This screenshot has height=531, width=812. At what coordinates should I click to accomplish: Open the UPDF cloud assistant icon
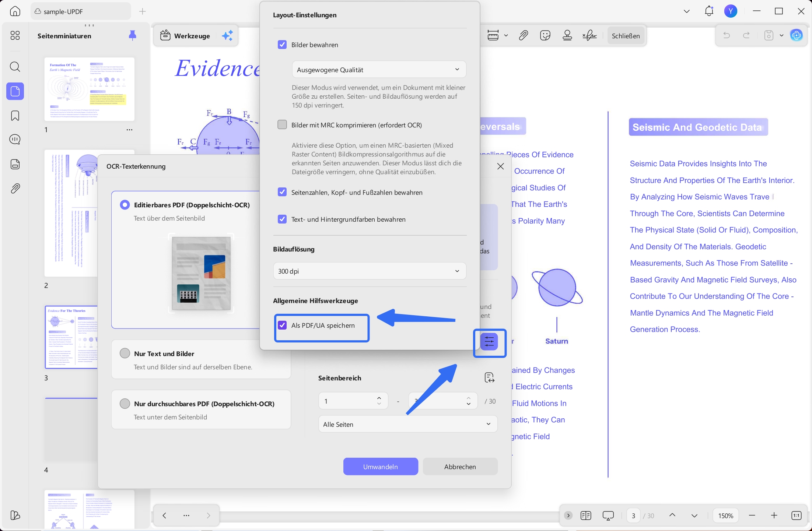(x=797, y=35)
